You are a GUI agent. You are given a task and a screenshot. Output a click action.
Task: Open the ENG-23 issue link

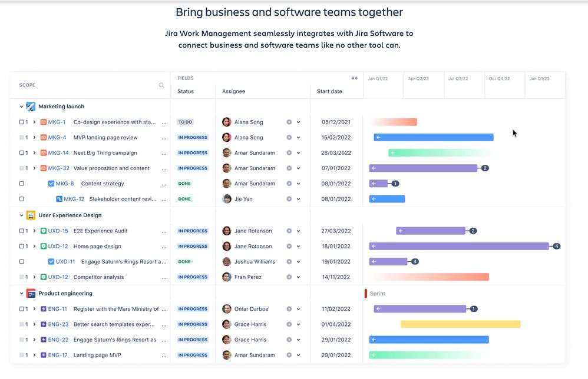[x=58, y=324]
